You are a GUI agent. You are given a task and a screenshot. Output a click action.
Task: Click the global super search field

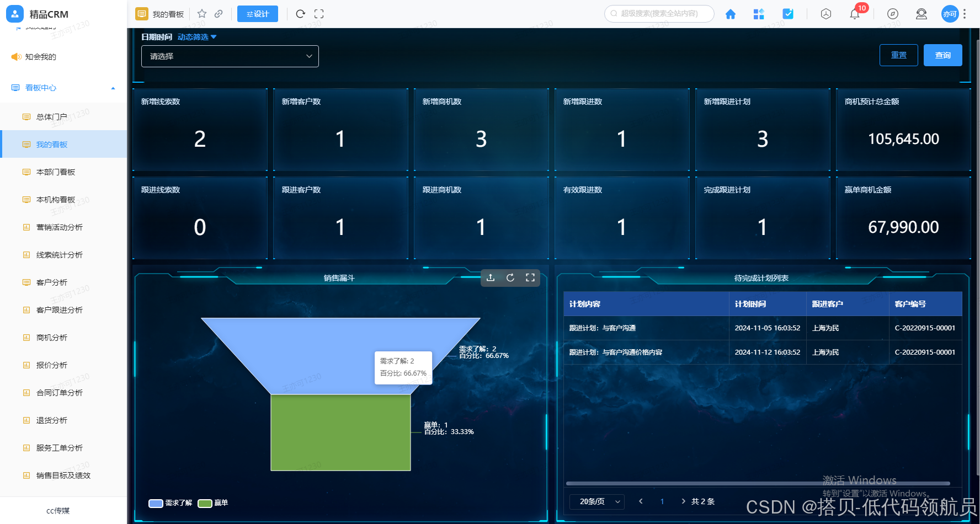(659, 14)
